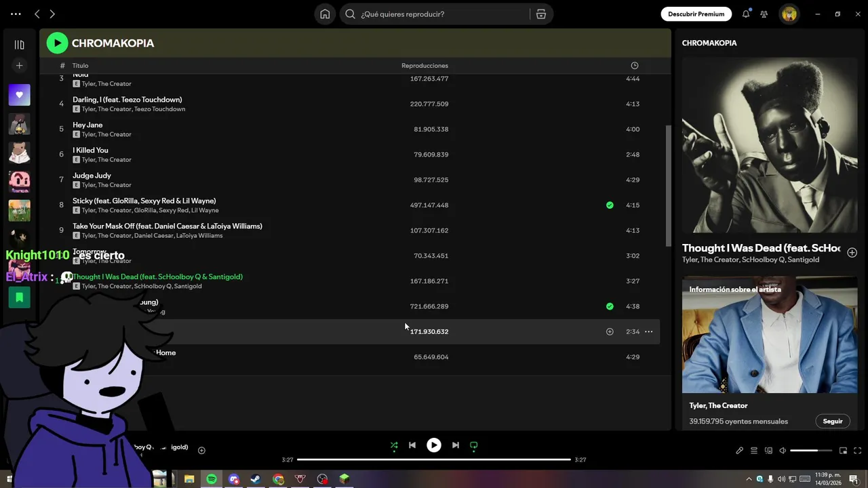Toggle shuffle in player controls
The image size is (868, 488).
point(394,445)
